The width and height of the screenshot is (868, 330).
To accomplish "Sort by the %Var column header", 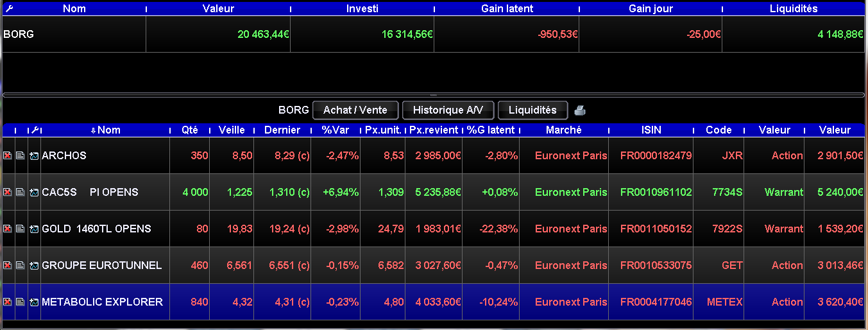I will click(x=336, y=130).
